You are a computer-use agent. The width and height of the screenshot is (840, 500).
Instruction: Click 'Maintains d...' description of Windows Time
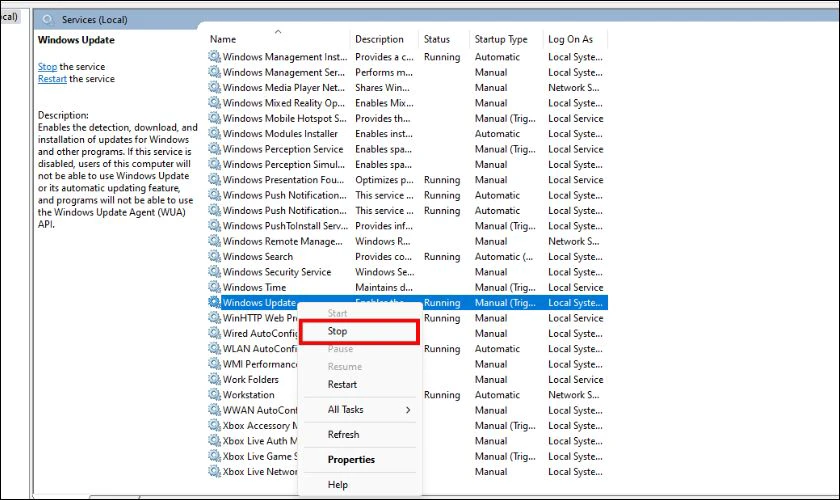384,287
